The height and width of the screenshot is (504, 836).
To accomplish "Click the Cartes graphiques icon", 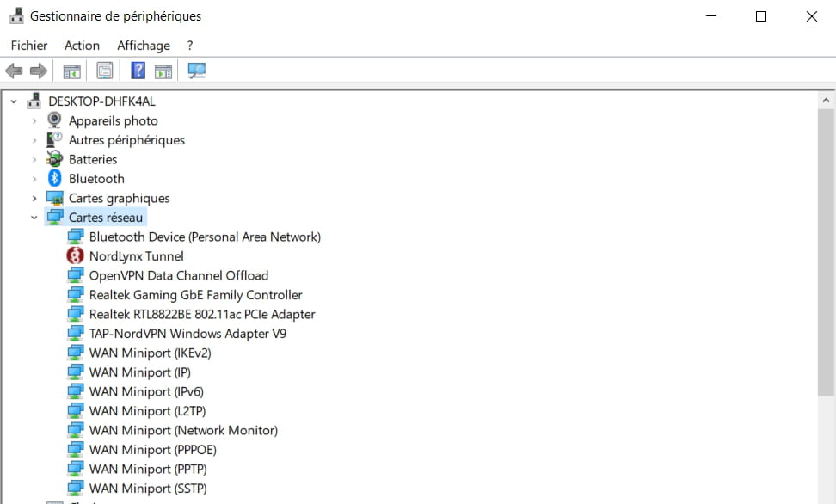I will (54, 198).
